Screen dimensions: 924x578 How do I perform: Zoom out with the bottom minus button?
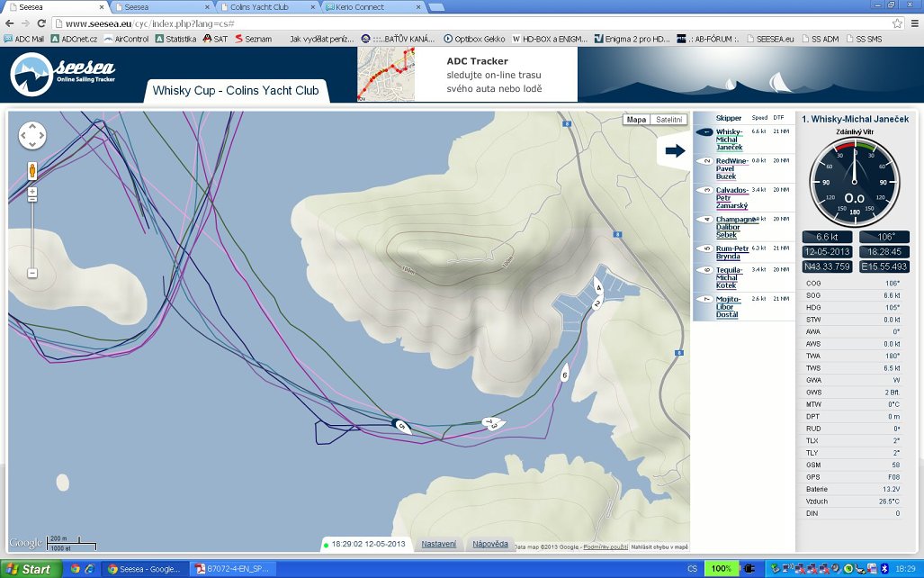(32, 273)
